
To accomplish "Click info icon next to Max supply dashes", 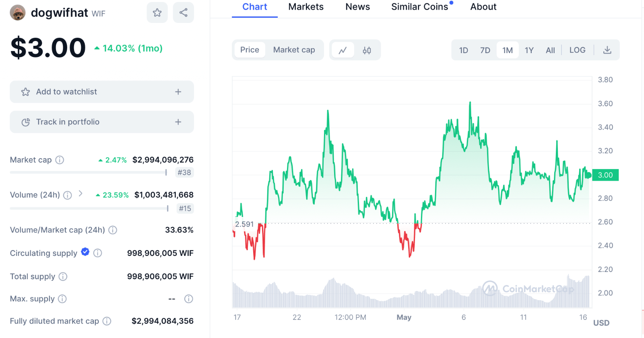I will point(189,299).
